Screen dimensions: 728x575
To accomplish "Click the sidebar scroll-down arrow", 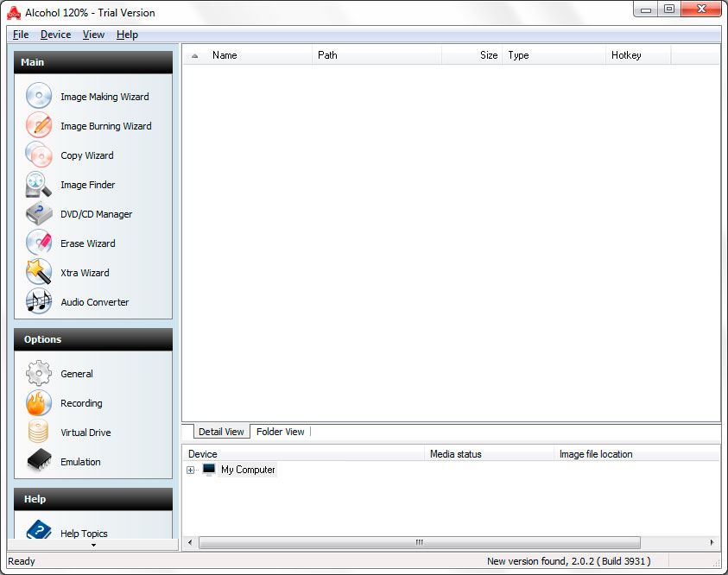I will (x=93, y=546).
